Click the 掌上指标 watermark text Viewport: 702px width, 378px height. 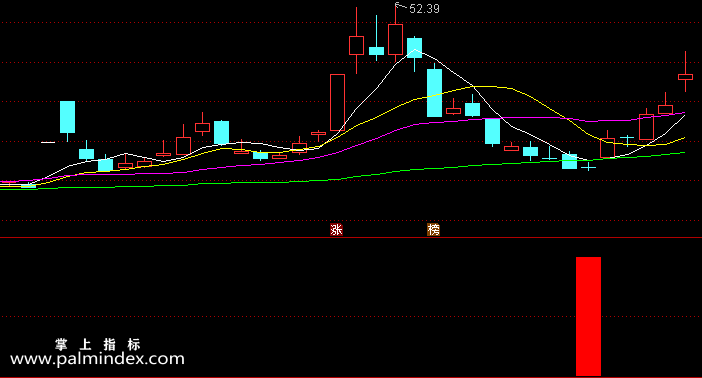pyautogui.click(x=98, y=344)
